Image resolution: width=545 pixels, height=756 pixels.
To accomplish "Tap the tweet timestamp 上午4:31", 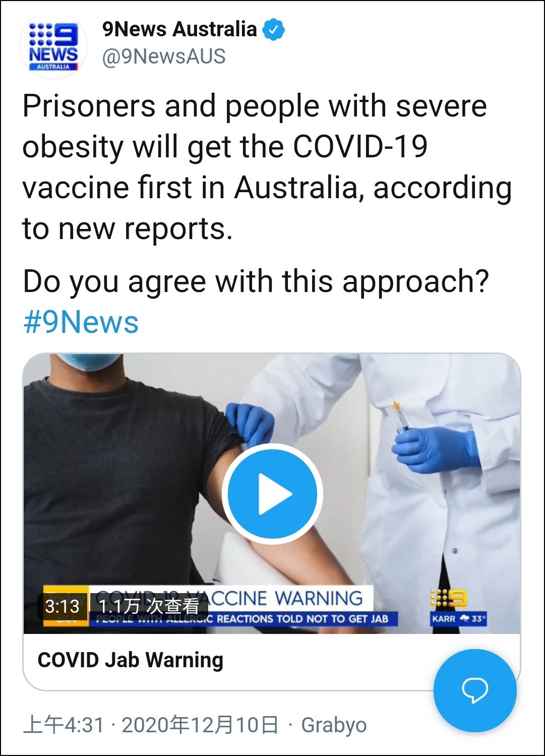I will tap(64, 725).
